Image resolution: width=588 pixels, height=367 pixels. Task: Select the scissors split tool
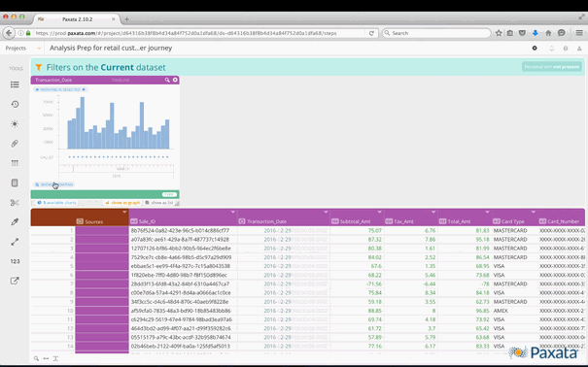point(15,203)
